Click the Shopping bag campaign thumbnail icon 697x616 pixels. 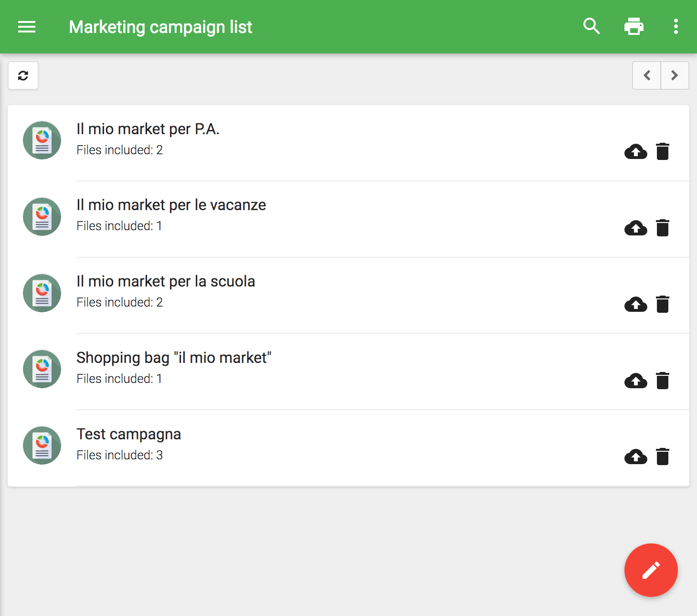[42, 369]
